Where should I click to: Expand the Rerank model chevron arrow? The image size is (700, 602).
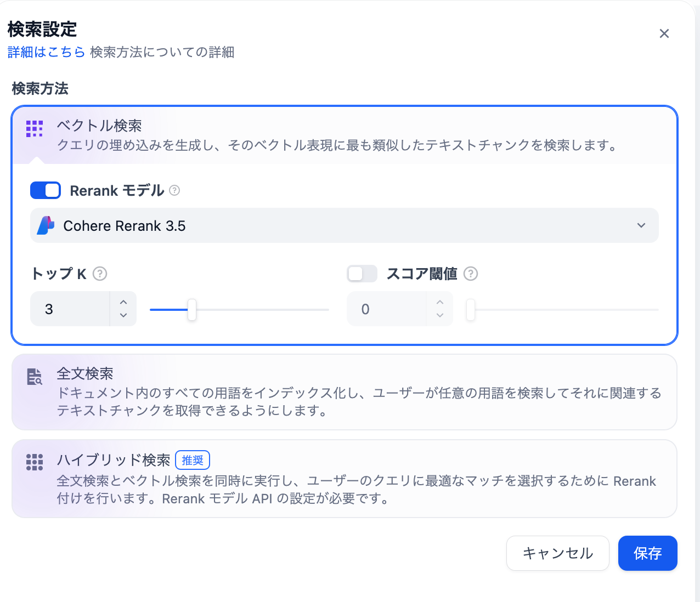(x=641, y=225)
